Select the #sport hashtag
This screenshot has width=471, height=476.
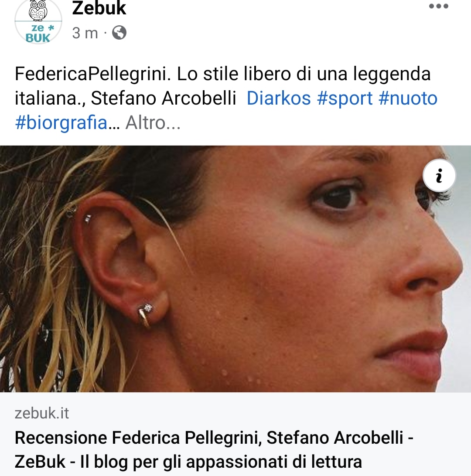click(345, 99)
